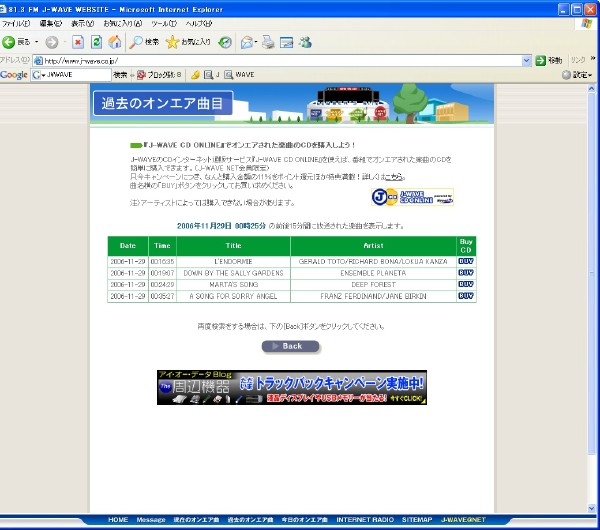Click BUY for MARTA'S SONG
Image resolution: width=600 pixels, height=530 pixels.
[465, 284]
